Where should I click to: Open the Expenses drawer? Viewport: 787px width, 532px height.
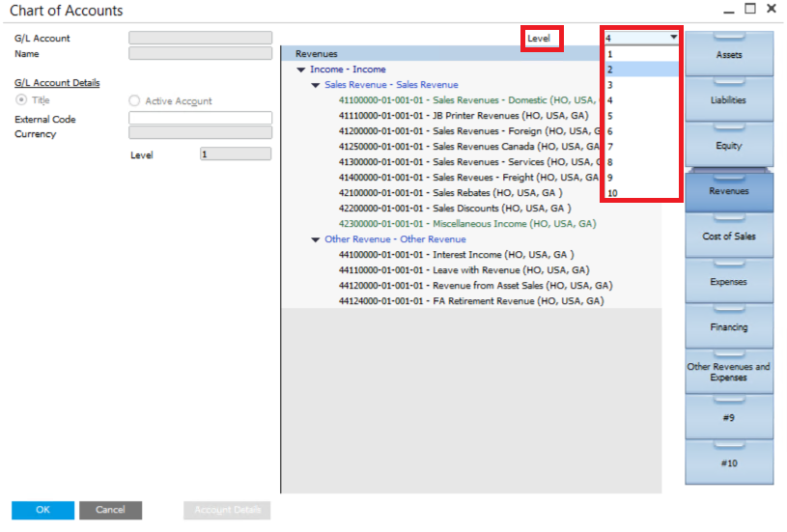729,282
